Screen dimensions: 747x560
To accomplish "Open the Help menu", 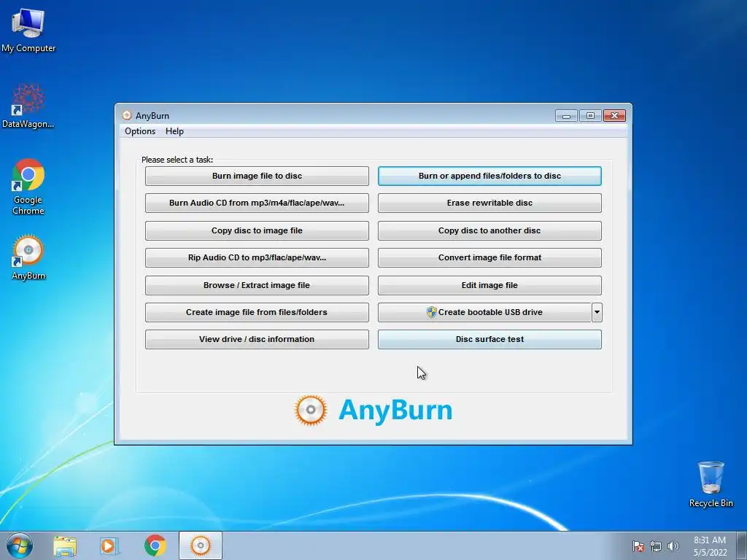I will tap(174, 131).
